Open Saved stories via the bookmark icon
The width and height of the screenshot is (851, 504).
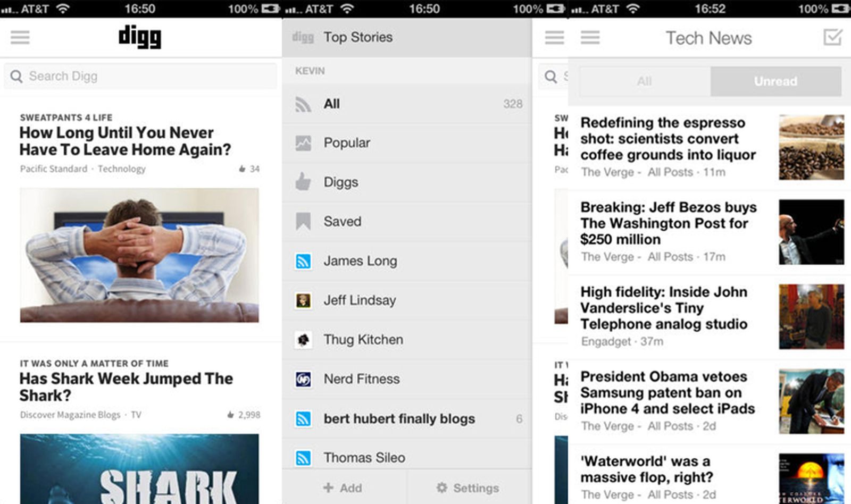(303, 221)
